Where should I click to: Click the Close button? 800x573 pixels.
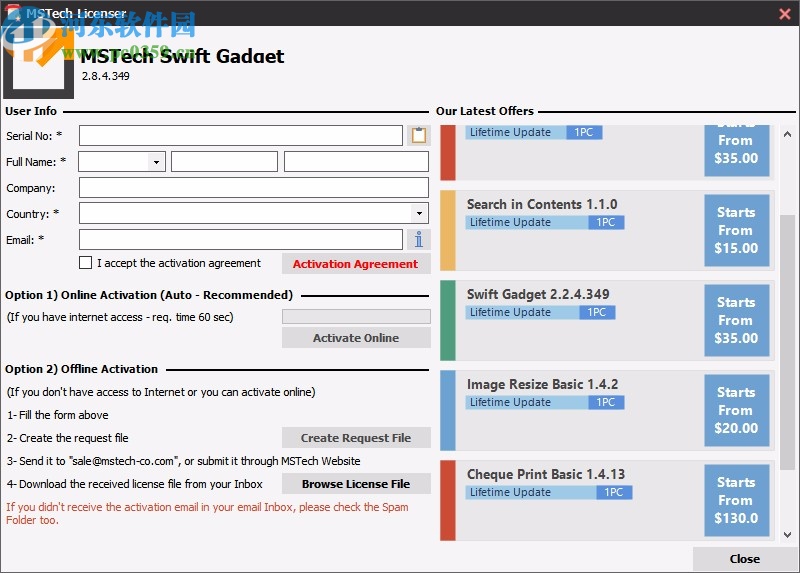coord(744,559)
